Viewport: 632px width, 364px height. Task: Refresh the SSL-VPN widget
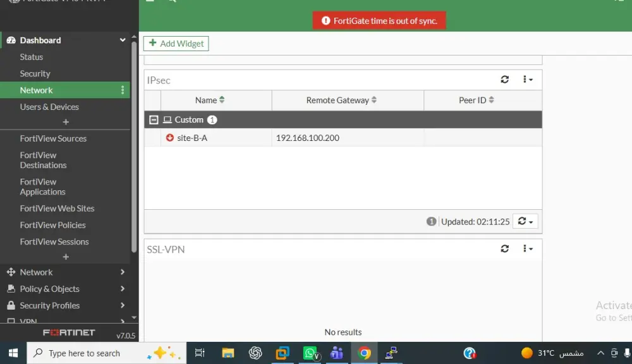point(504,249)
